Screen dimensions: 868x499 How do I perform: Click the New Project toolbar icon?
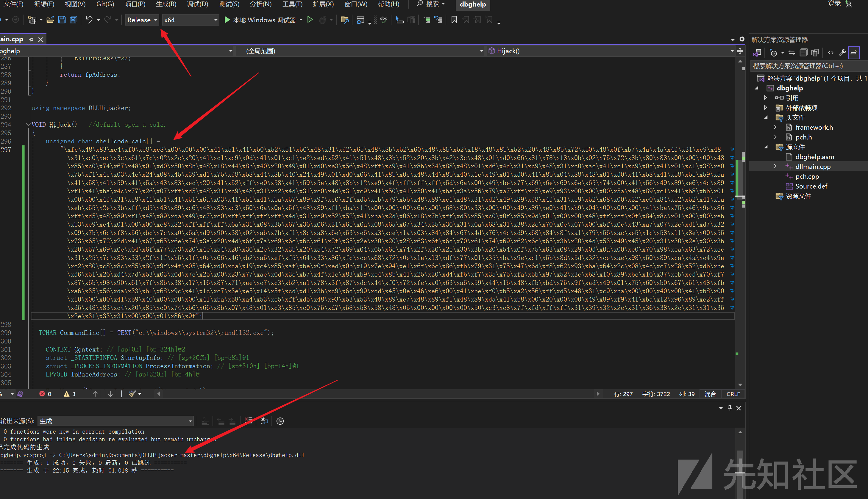[x=32, y=20]
